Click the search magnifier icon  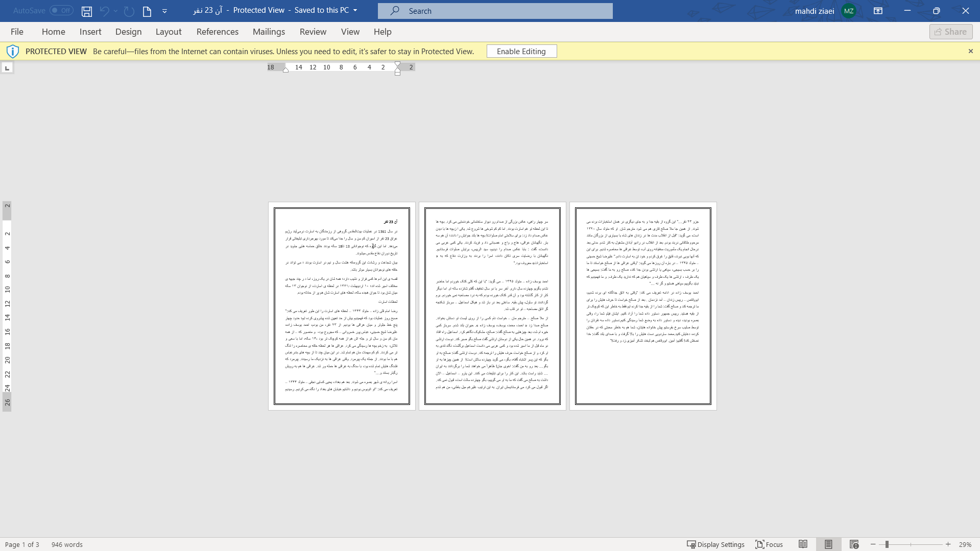click(395, 10)
